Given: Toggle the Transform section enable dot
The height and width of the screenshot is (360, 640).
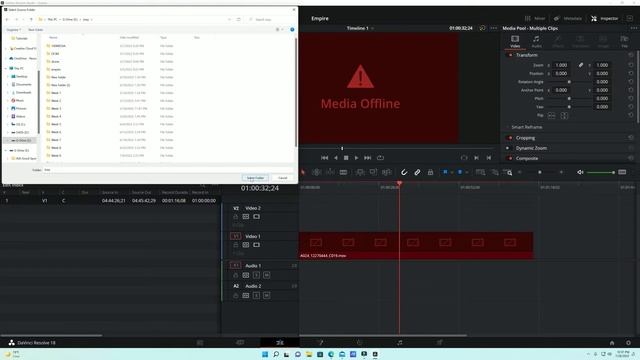Looking at the screenshot, I should (x=510, y=55).
